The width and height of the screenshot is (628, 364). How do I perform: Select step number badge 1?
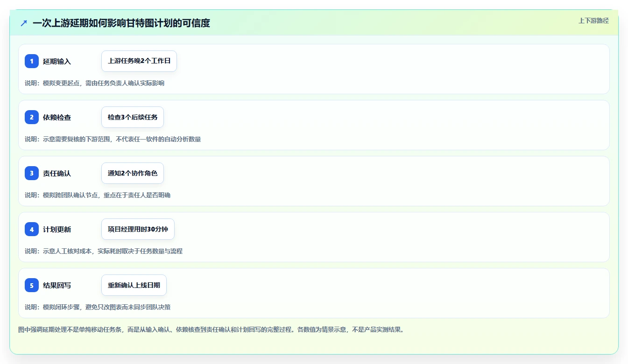[x=32, y=61]
